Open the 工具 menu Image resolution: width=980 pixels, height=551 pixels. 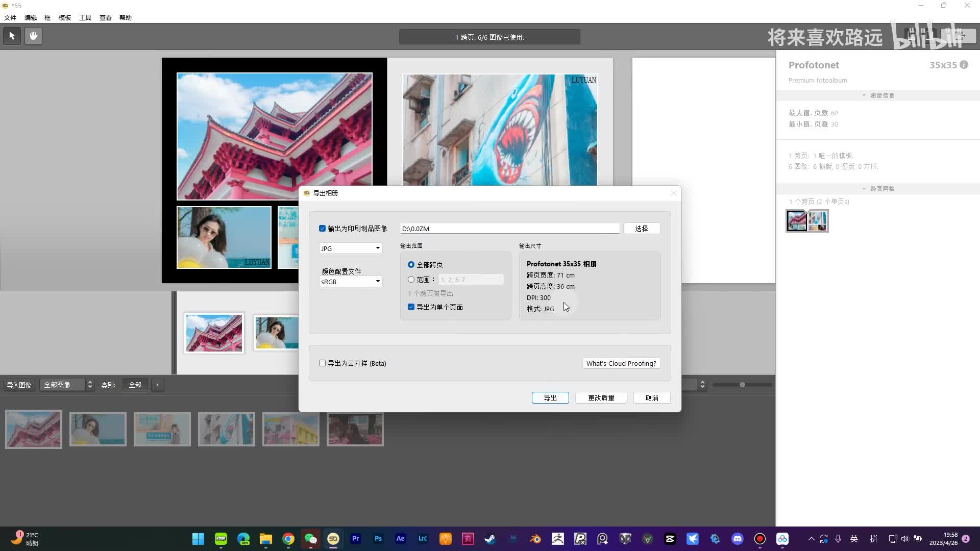pos(85,17)
